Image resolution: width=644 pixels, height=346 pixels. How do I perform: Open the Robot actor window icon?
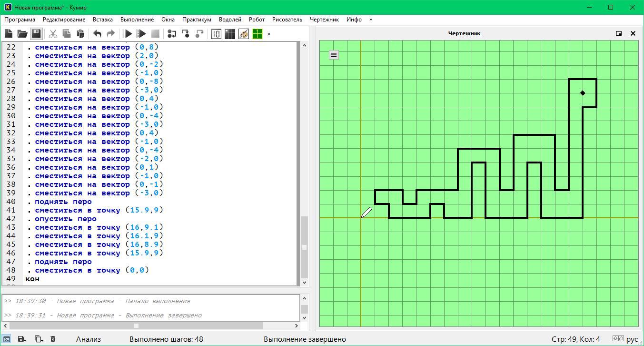(230, 34)
